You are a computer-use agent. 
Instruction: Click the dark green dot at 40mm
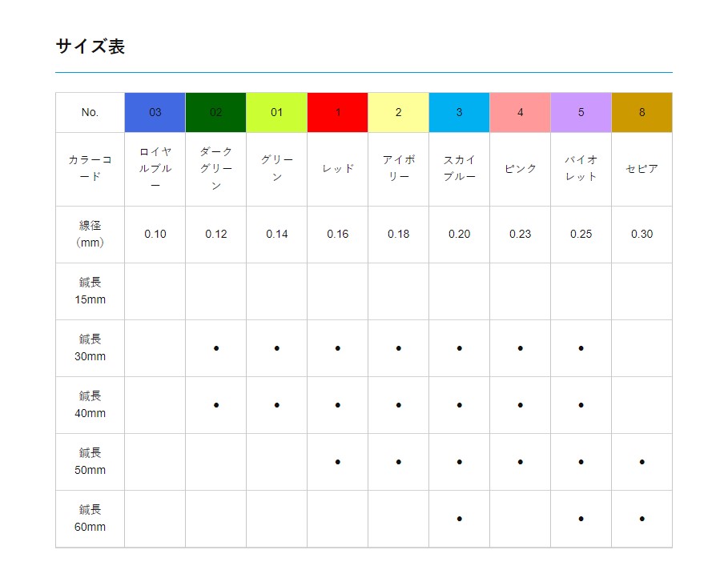point(215,405)
